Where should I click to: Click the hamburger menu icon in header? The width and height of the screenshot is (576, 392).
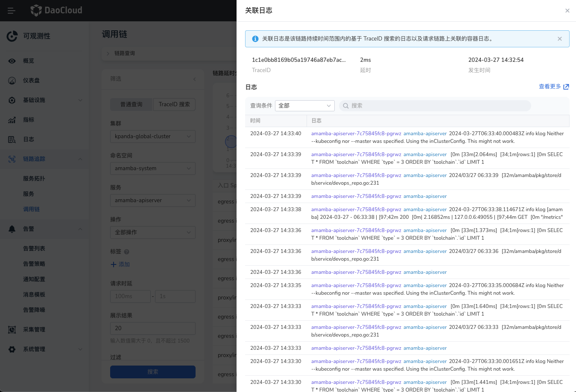click(12, 11)
